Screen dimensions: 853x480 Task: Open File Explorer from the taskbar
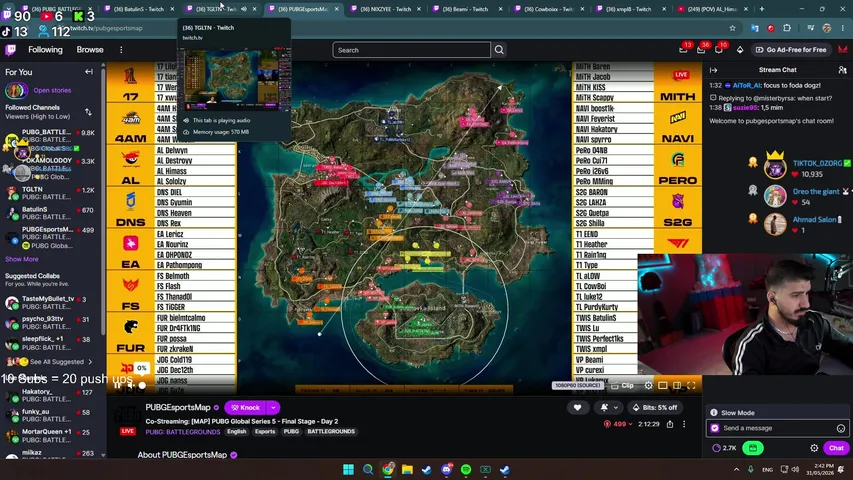coord(407,469)
